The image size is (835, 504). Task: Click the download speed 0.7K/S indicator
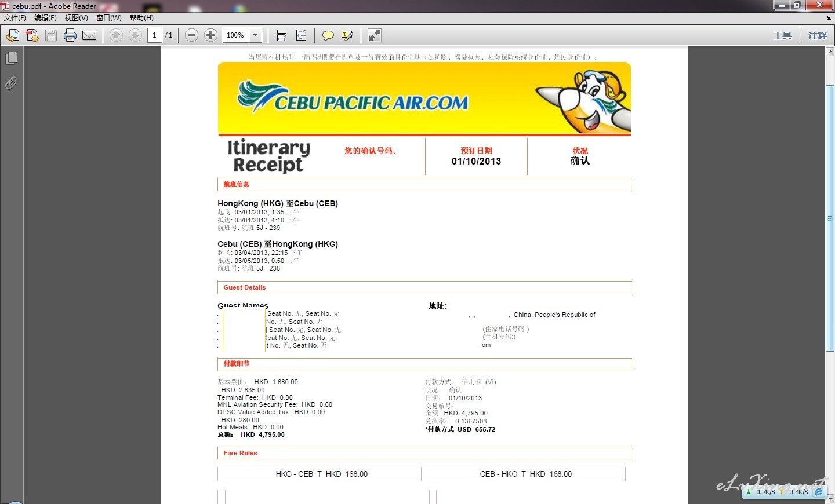coord(760,491)
